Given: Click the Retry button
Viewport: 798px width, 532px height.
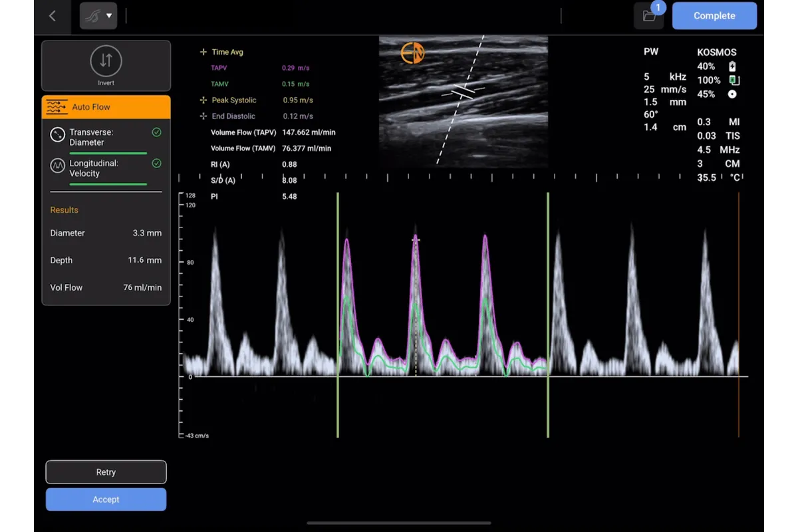Looking at the screenshot, I should [106, 472].
